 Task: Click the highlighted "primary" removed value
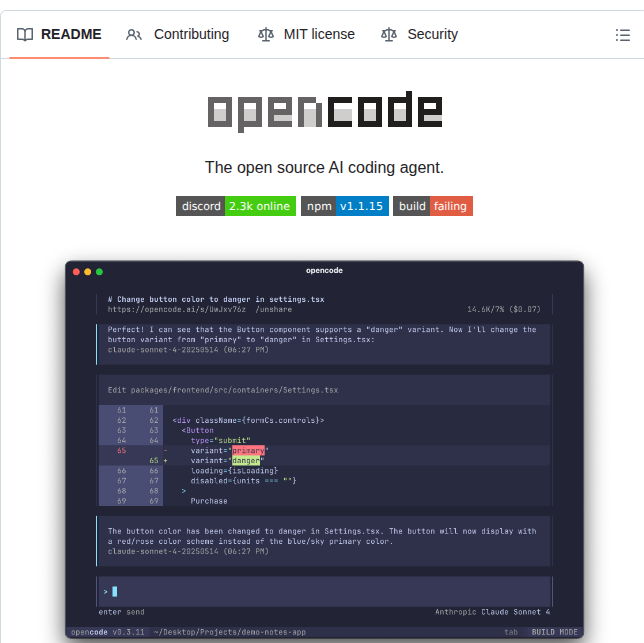pyautogui.click(x=248, y=451)
